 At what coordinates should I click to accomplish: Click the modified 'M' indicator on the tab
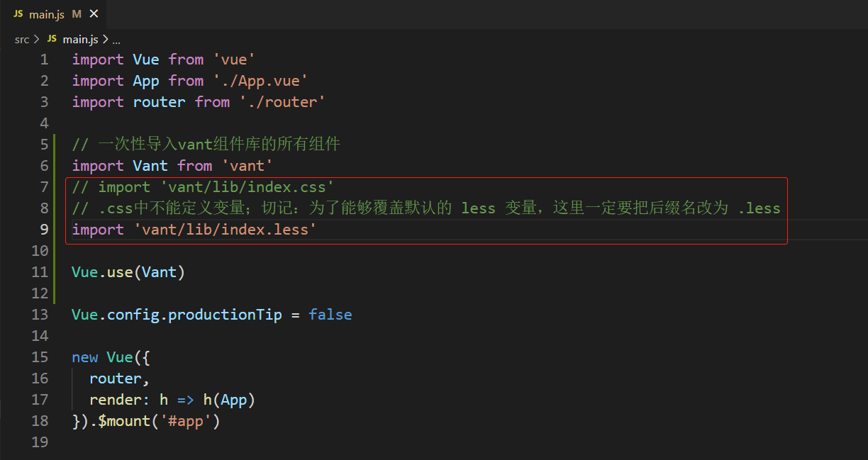coord(77,14)
